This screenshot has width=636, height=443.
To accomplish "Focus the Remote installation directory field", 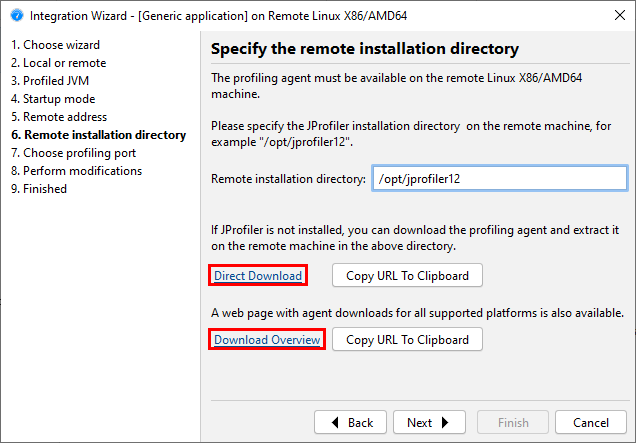I will 500,178.
